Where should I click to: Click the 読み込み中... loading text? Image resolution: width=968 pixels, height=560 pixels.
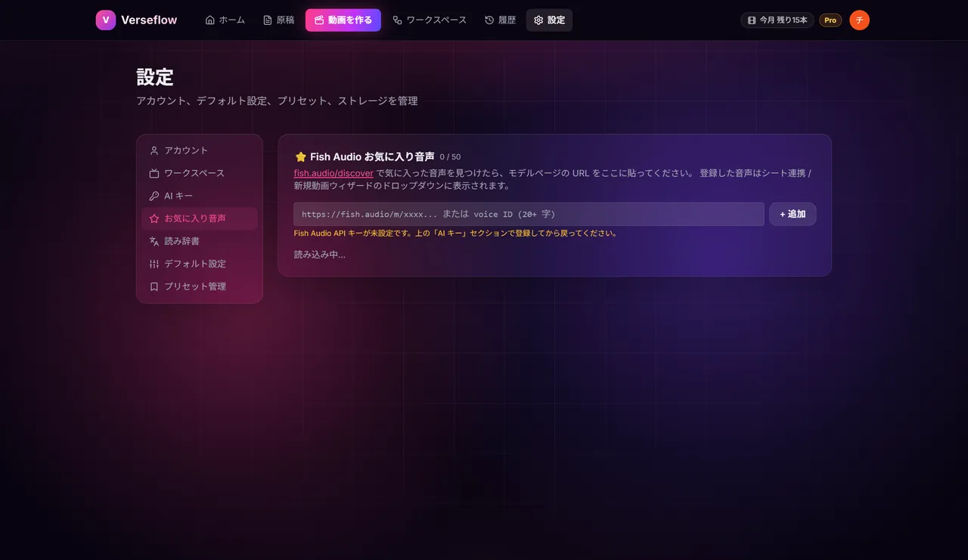coord(320,255)
